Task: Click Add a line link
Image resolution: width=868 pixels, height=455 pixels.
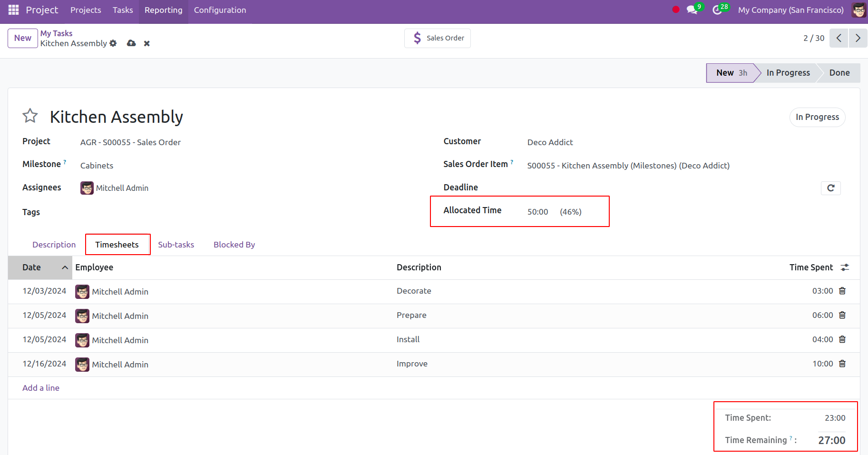Action: pyautogui.click(x=41, y=388)
